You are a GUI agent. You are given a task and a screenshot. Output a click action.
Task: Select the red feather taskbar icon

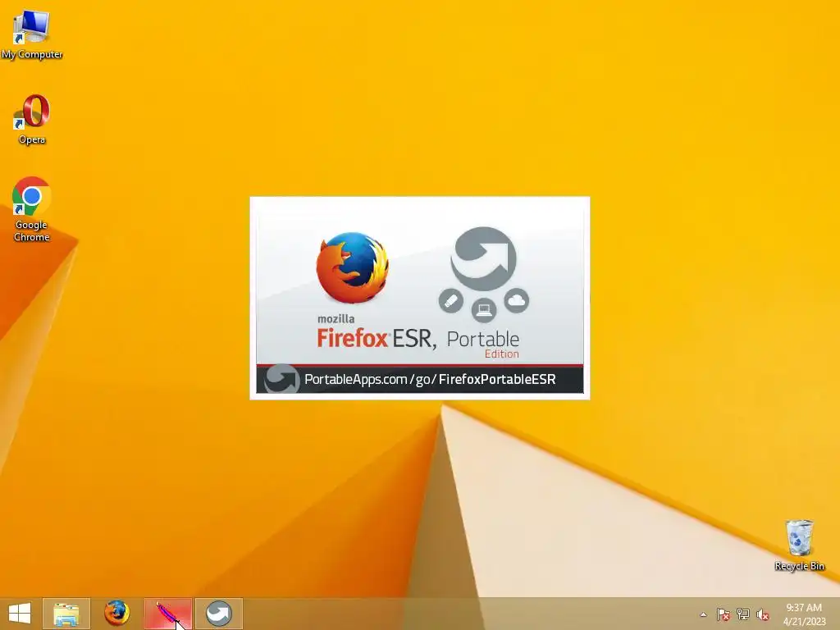(x=167, y=614)
